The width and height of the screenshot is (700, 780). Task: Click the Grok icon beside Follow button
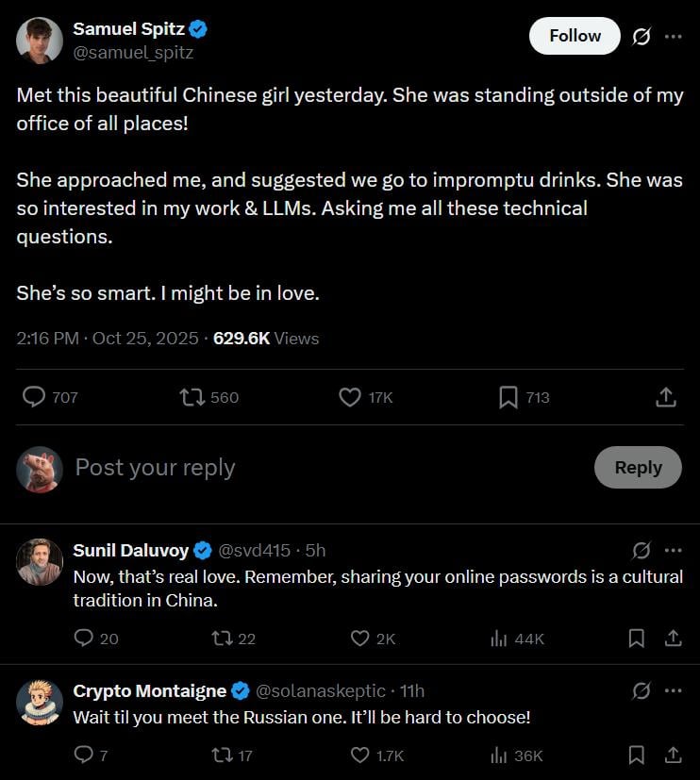[642, 37]
